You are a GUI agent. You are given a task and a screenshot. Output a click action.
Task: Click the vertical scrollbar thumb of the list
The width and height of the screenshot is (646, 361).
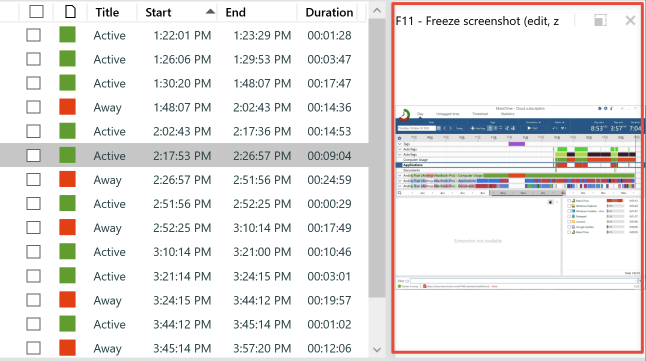(377, 158)
